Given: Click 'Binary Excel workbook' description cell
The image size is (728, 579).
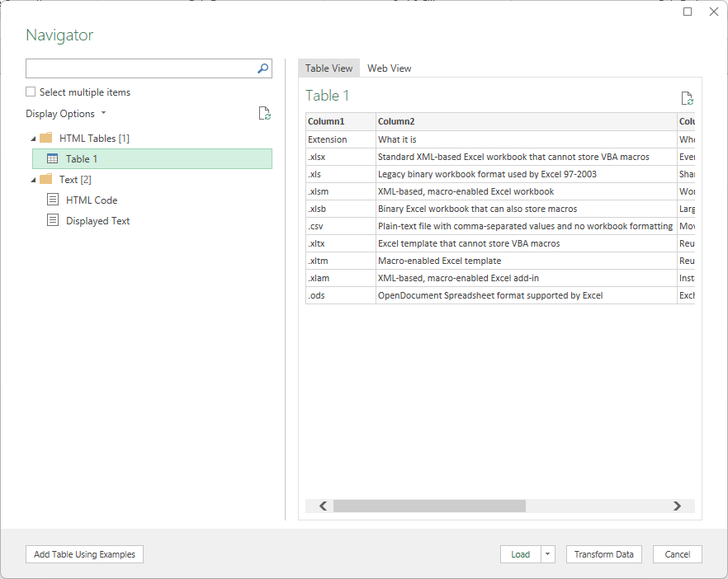Looking at the screenshot, I should (527, 209).
